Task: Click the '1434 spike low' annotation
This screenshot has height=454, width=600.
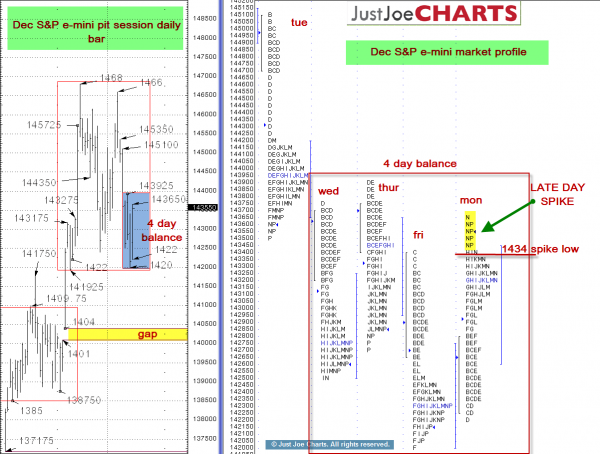Action: tap(540, 248)
